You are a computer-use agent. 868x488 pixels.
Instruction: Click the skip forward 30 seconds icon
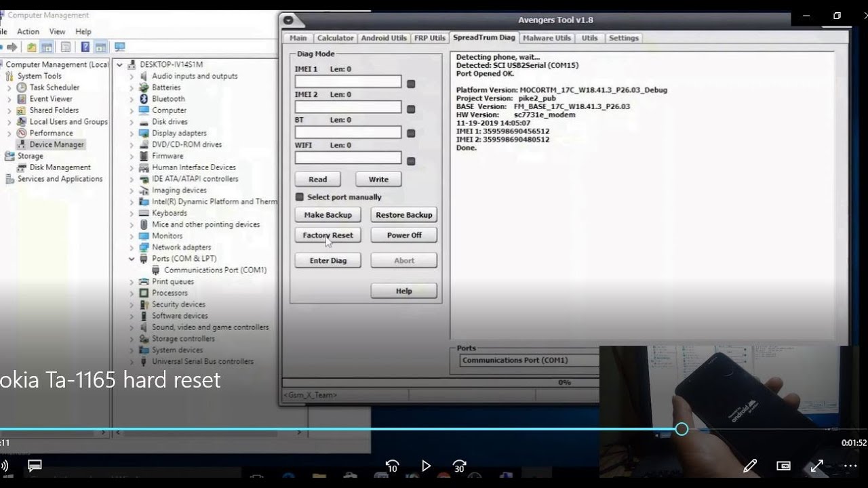point(460,466)
